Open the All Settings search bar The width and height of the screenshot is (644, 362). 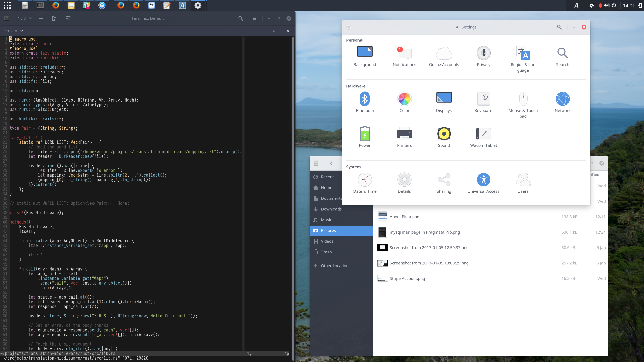point(559,27)
